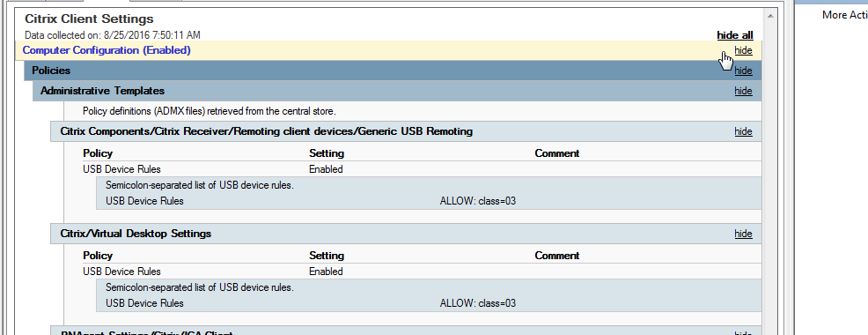Click the 'hide all' link
The height and width of the screenshot is (335, 868).
point(734,35)
